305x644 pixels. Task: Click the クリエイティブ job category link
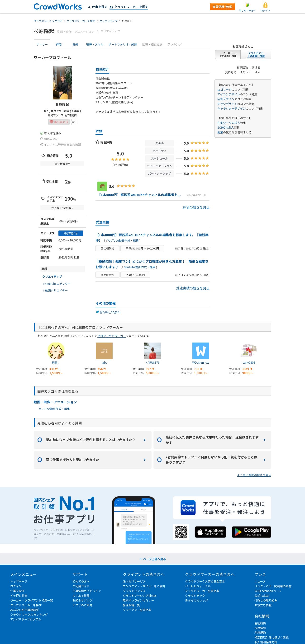point(52,277)
